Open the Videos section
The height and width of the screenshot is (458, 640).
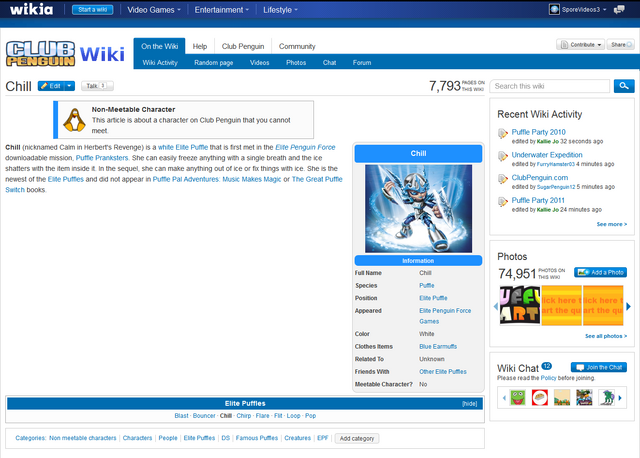click(259, 62)
